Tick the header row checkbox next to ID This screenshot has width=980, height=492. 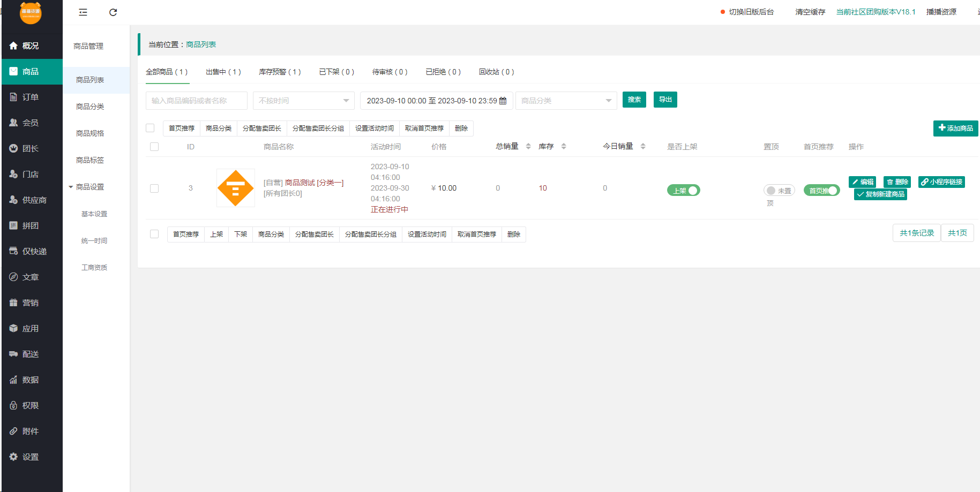(154, 147)
